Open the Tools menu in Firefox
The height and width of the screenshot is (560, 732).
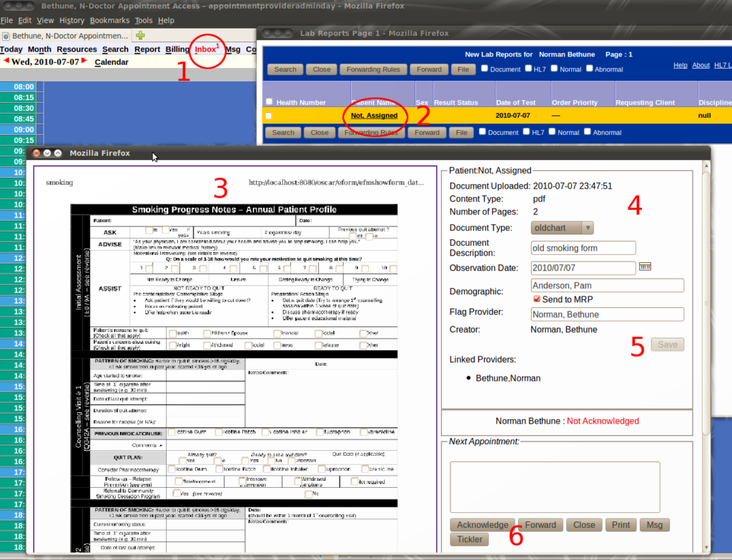click(x=144, y=21)
